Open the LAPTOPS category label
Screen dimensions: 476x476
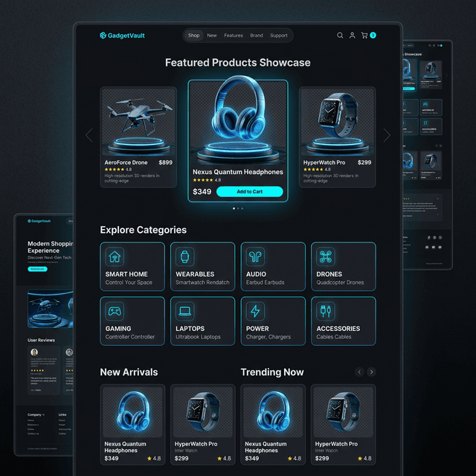(190, 329)
